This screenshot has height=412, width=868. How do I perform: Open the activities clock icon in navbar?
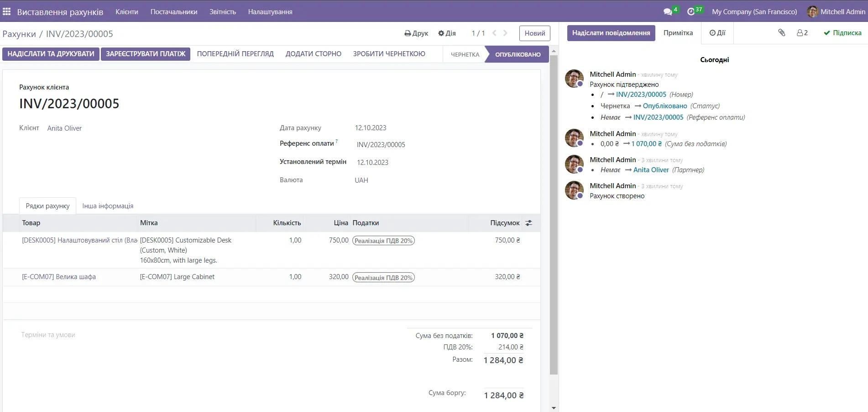tap(691, 11)
